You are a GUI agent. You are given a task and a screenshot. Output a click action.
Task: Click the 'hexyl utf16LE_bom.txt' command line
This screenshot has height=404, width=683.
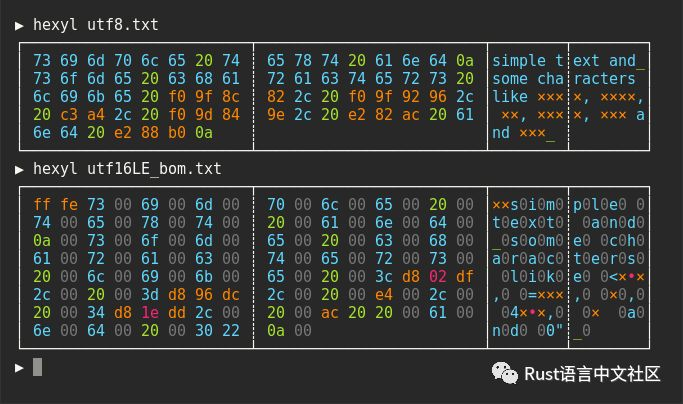[x=127, y=169]
